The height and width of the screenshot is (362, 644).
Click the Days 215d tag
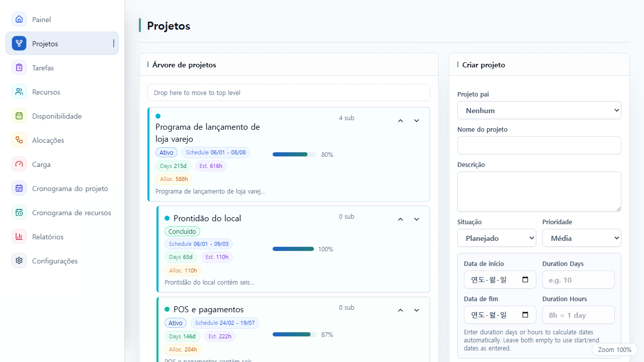click(x=173, y=166)
